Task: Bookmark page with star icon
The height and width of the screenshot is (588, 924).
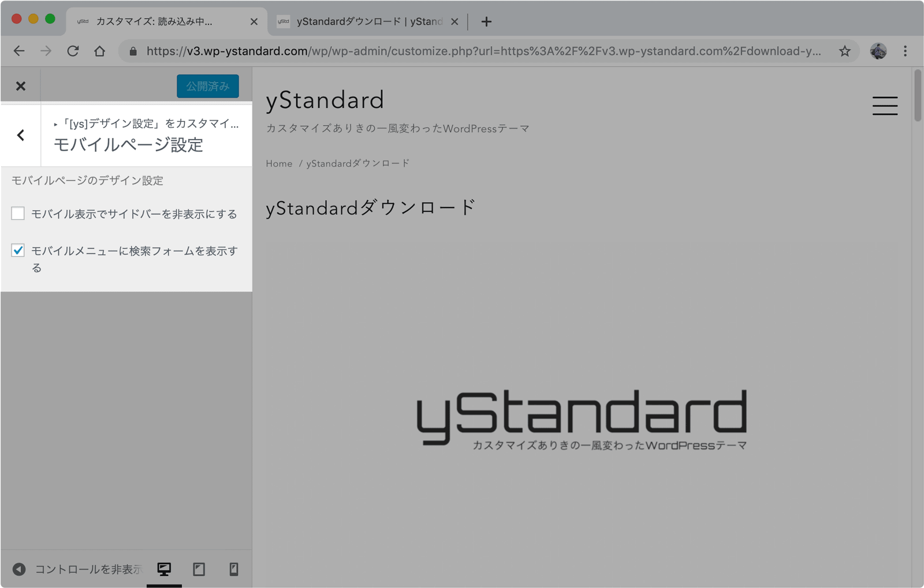Action: click(x=845, y=51)
